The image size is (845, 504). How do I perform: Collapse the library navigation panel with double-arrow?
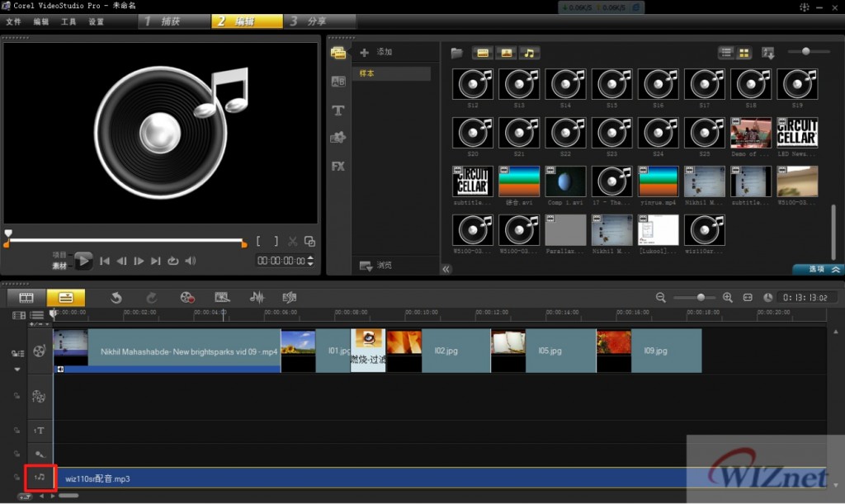tap(446, 269)
